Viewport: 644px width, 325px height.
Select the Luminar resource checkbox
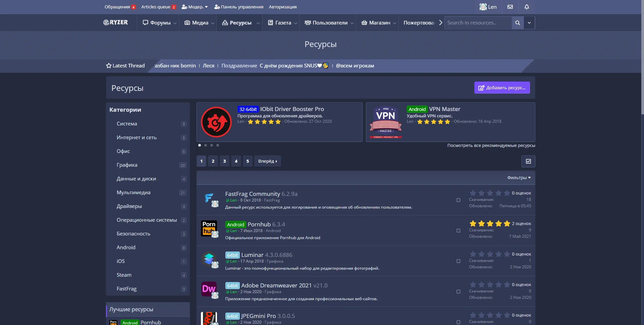[x=458, y=261]
